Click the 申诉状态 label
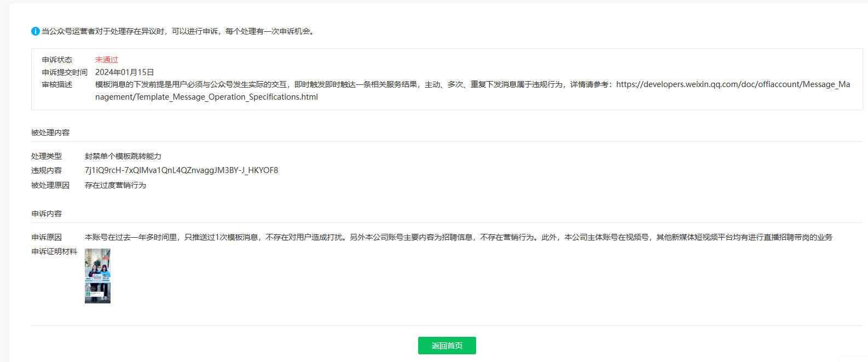The image size is (868, 362). [57, 60]
